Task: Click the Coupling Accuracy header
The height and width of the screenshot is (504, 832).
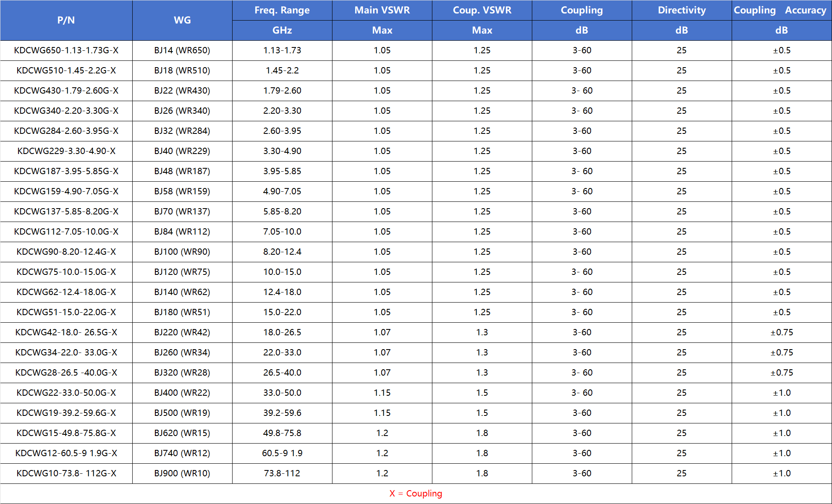Action: click(782, 10)
